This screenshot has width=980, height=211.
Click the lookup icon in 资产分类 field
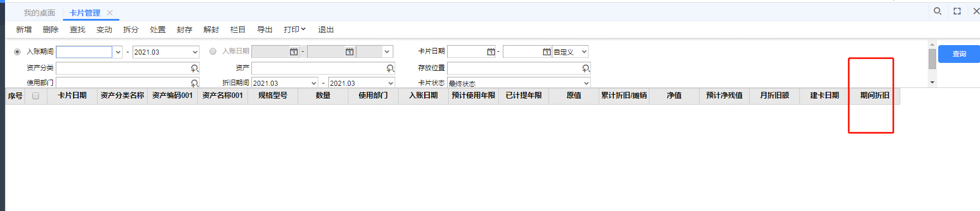(x=195, y=68)
